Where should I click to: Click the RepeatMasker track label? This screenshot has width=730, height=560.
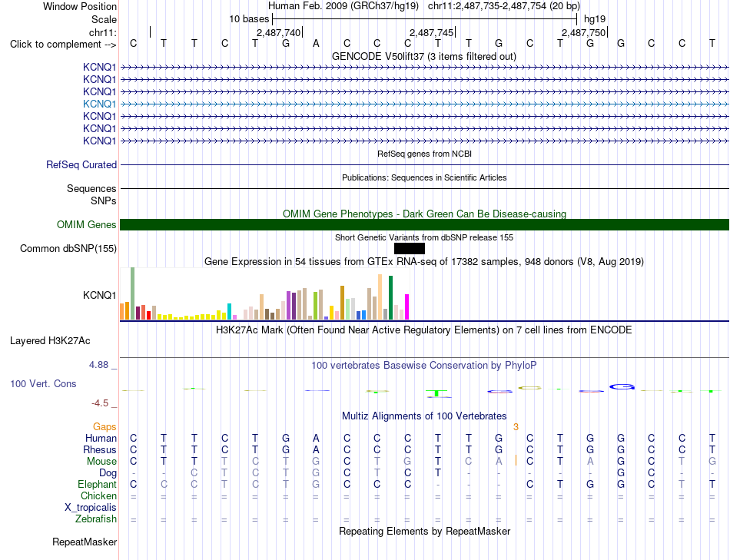pyautogui.click(x=85, y=542)
